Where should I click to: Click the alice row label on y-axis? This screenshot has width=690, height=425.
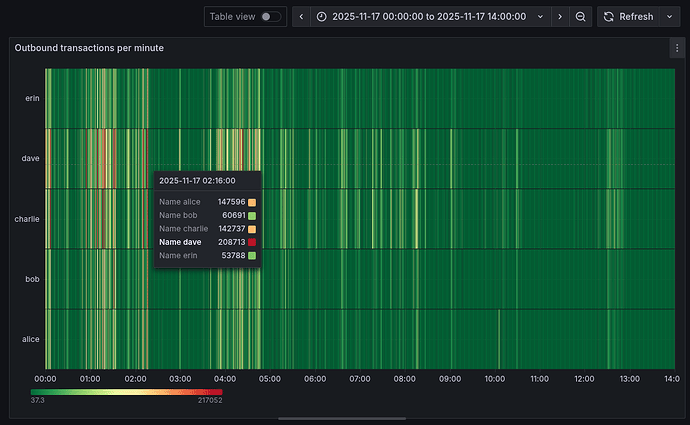pos(30,339)
